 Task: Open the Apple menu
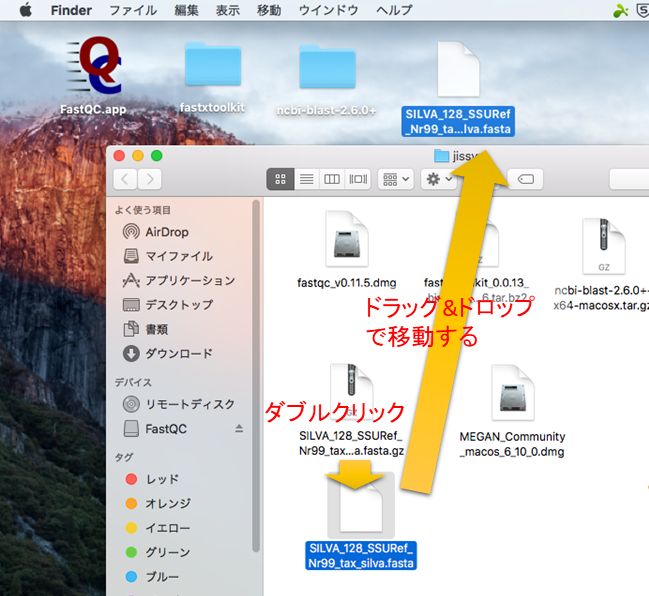(26, 10)
